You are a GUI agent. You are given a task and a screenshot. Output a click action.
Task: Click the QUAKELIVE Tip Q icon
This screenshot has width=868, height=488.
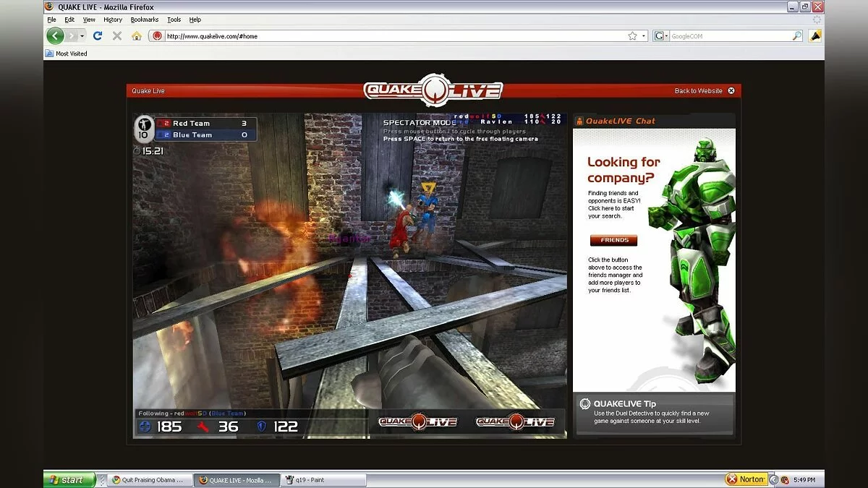[584, 404]
